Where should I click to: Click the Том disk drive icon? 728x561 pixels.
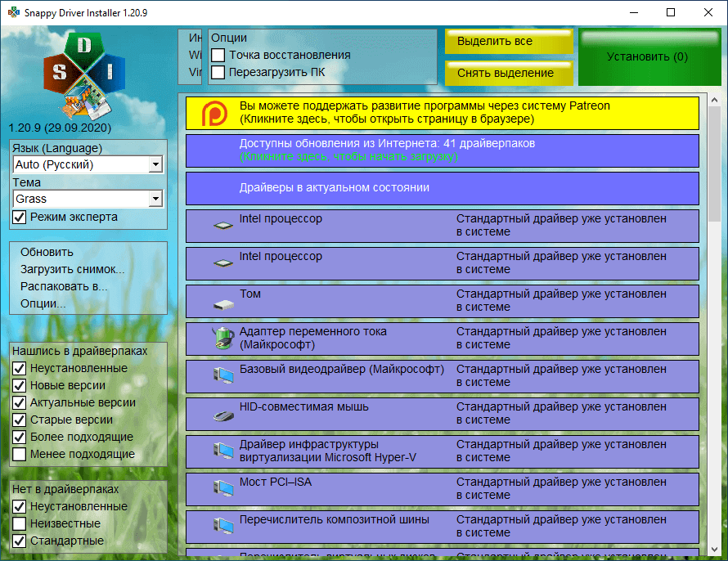223,305
